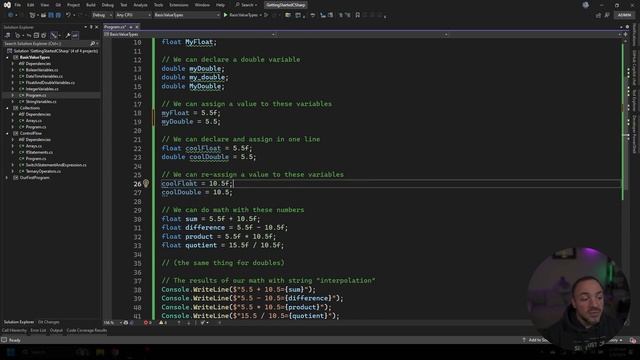Select IntegerVariables.cs file

[x=42, y=89]
